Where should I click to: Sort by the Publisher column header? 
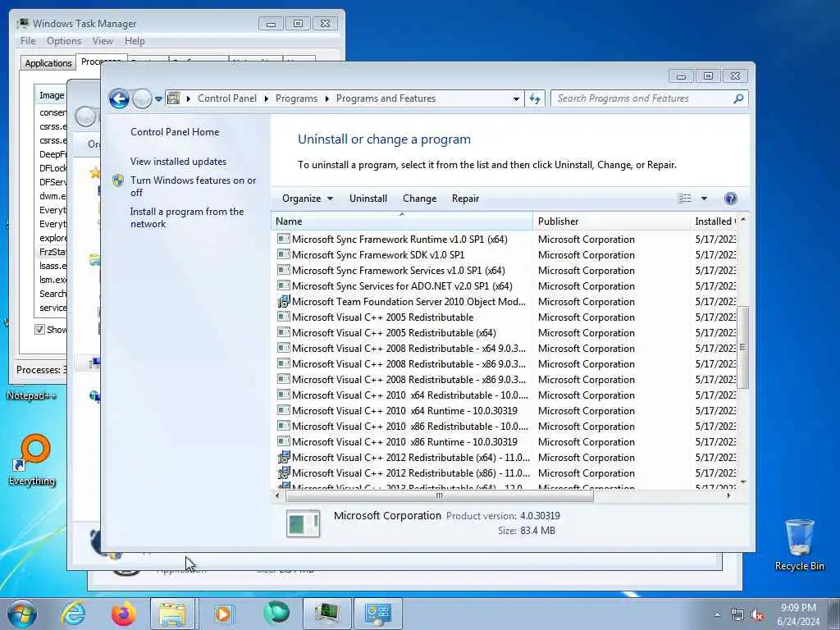[612, 221]
